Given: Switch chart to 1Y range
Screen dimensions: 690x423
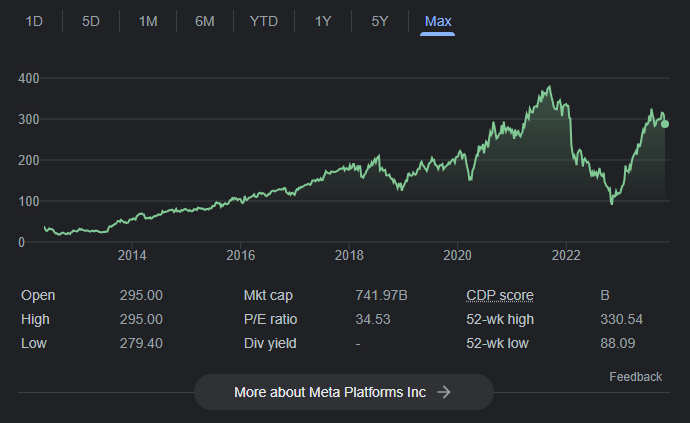Looking at the screenshot, I should tap(323, 21).
